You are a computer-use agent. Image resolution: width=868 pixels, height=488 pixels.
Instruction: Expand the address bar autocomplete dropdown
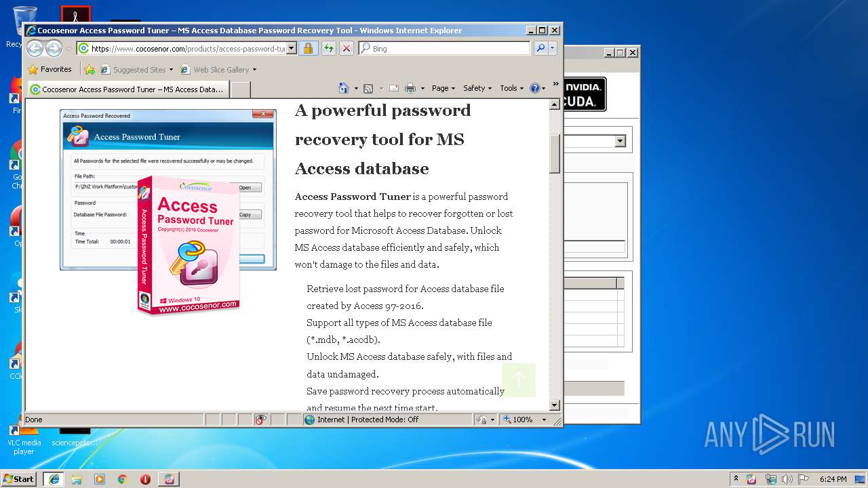(x=292, y=48)
